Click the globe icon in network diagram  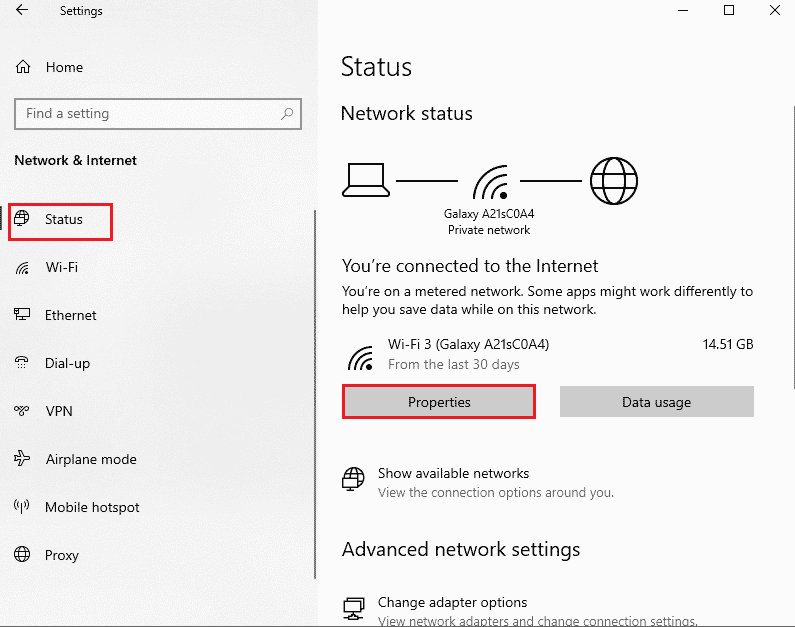[613, 181]
